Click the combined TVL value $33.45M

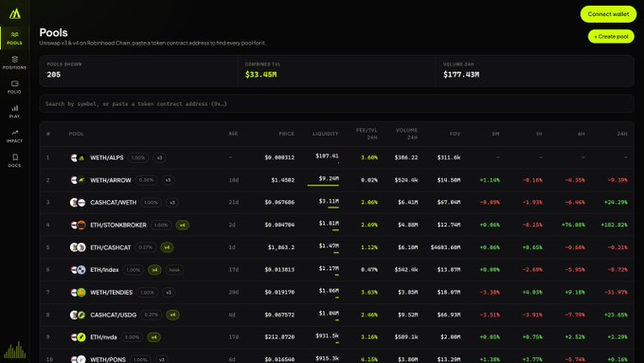tap(260, 75)
